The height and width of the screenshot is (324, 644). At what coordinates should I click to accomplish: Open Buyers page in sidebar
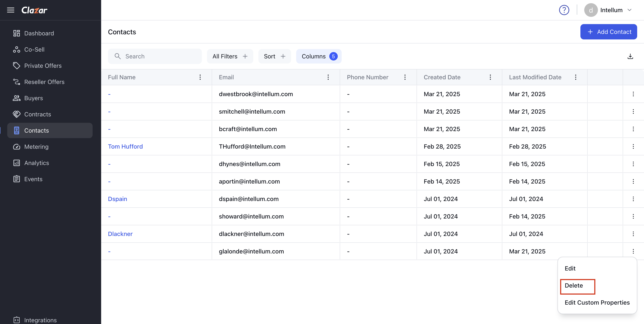[x=50, y=98]
